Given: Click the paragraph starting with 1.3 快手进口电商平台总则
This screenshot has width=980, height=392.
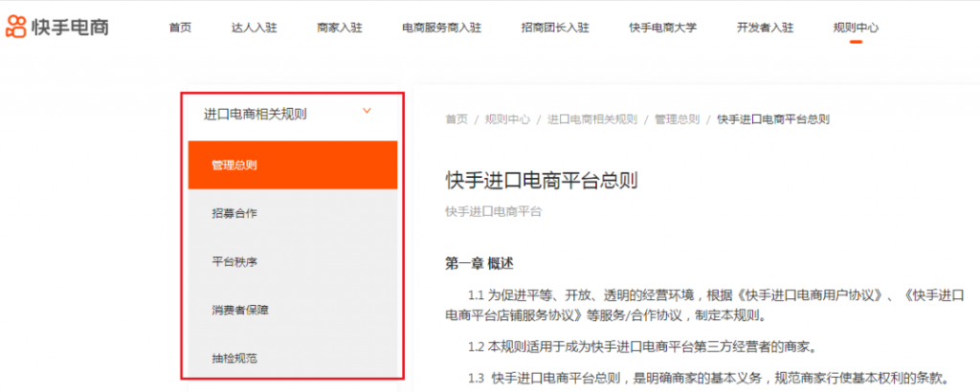Looking at the screenshot, I should click(x=709, y=378).
